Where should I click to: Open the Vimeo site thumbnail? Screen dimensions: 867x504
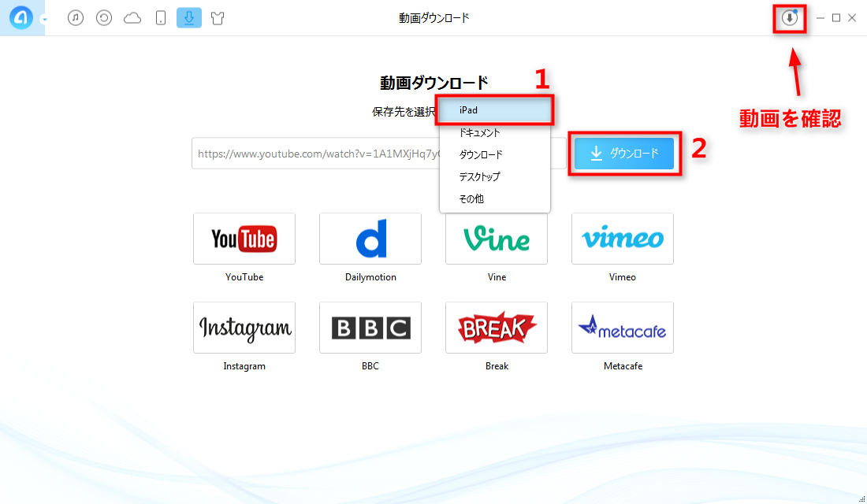point(623,239)
